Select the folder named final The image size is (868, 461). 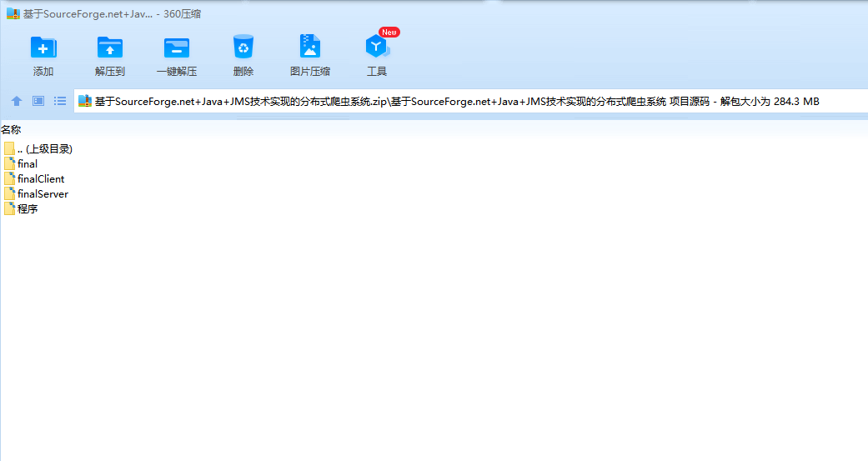(21, 163)
